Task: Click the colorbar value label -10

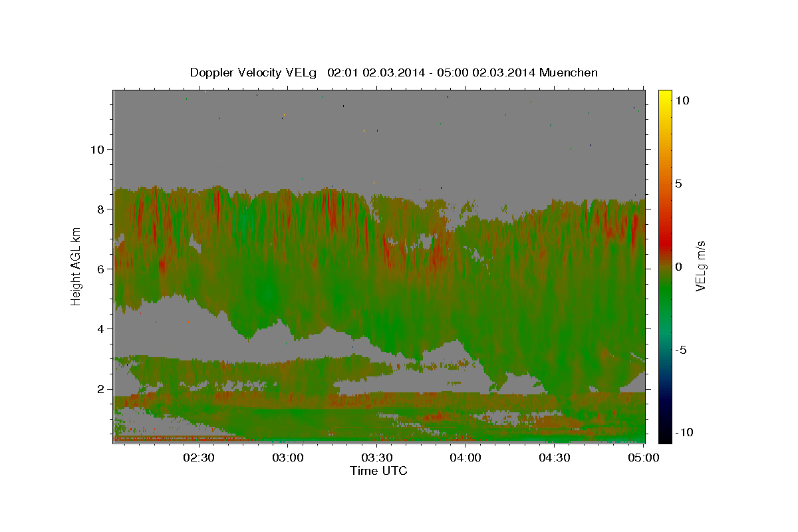Action: tap(683, 432)
